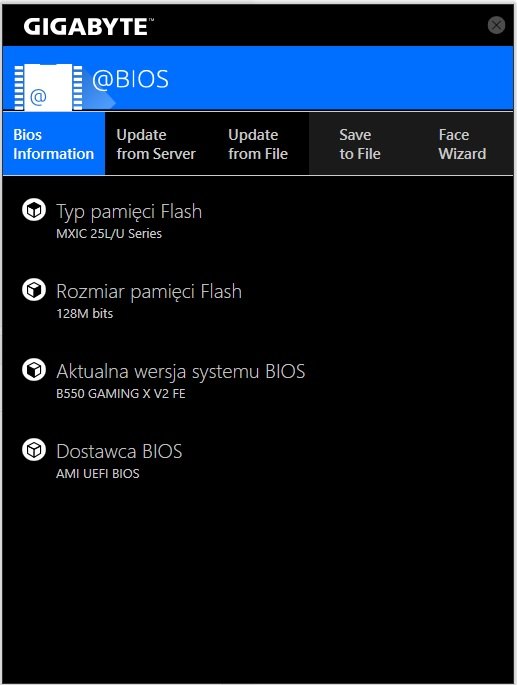The height and width of the screenshot is (685, 517).
Task: Select the Typ pamięci Flash heading
Action: tap(129, 212)
